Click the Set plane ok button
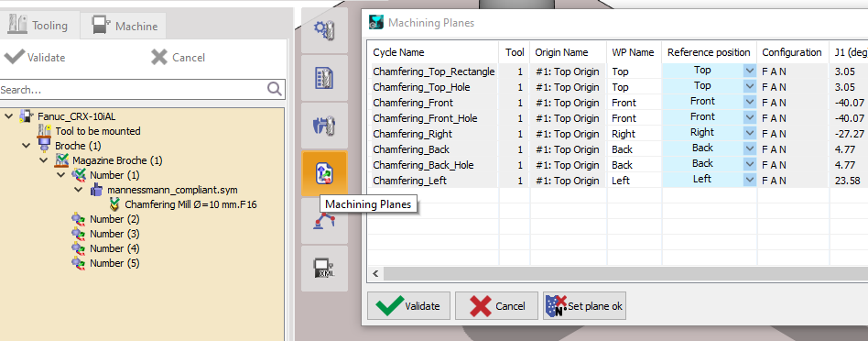This screenshot has height=341, width=868. (x=584, y=306)
